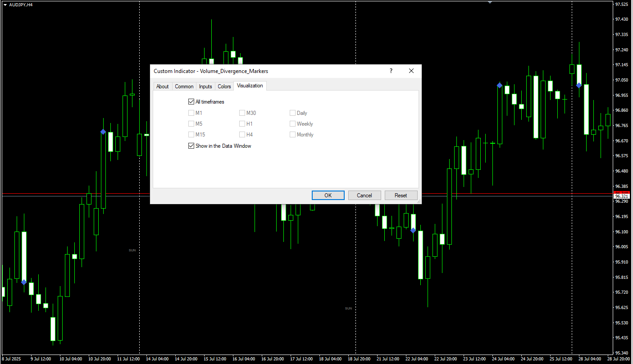Open the AUDJPY,H4 chart dropdown arrow
Image resolution: width=633 pixels, height=364 pixels.
click(x=5, y=5)
